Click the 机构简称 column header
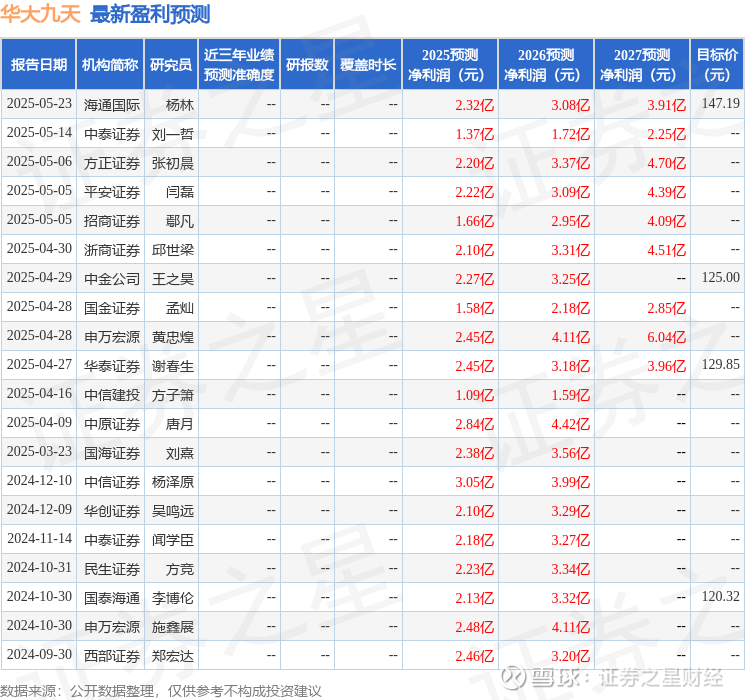The height and width of the screenshot is (700, 745). pos(110,64)
